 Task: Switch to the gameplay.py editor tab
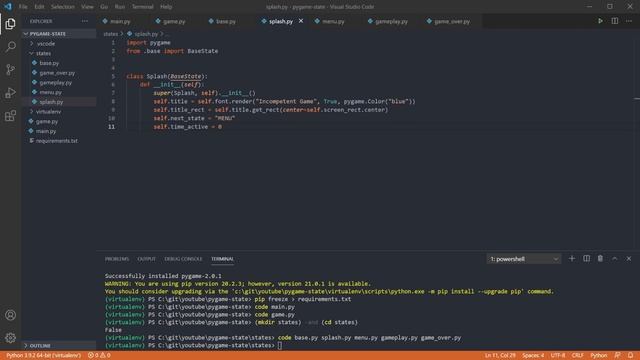point(391,21)
